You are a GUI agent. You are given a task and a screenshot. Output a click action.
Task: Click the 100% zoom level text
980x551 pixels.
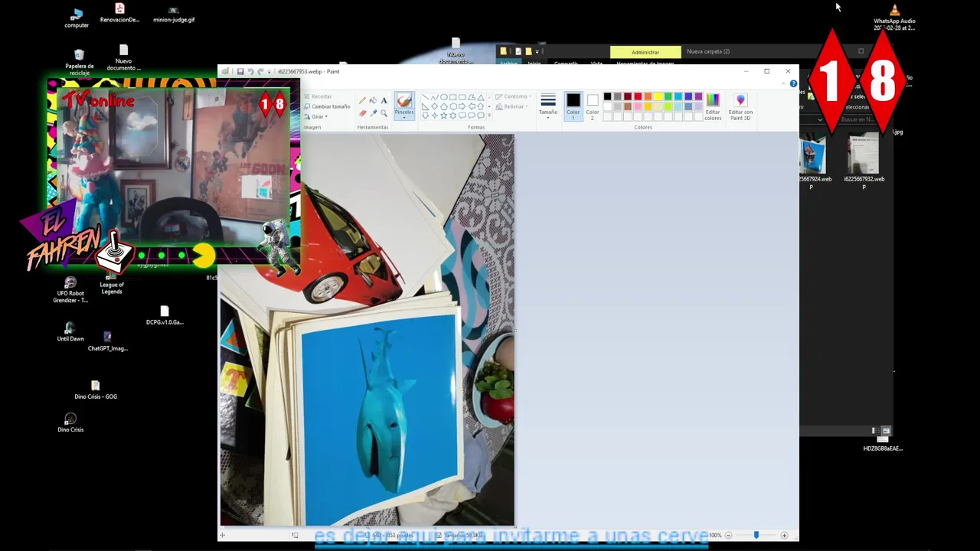pyautogui.click(x=714, y=535)
